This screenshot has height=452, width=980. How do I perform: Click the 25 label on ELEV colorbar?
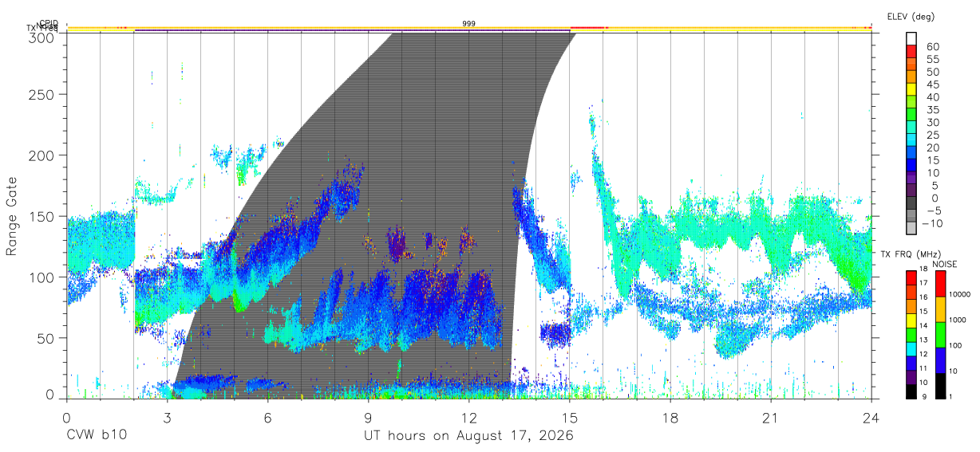pyautogui.click(x=933, y=135)
